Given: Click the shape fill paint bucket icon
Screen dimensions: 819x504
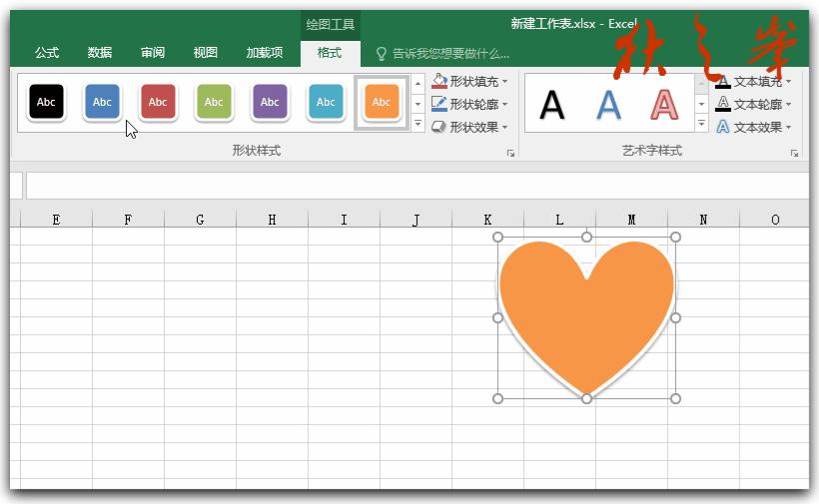Looking at the screenshot, I should click(x=439, y=82).
